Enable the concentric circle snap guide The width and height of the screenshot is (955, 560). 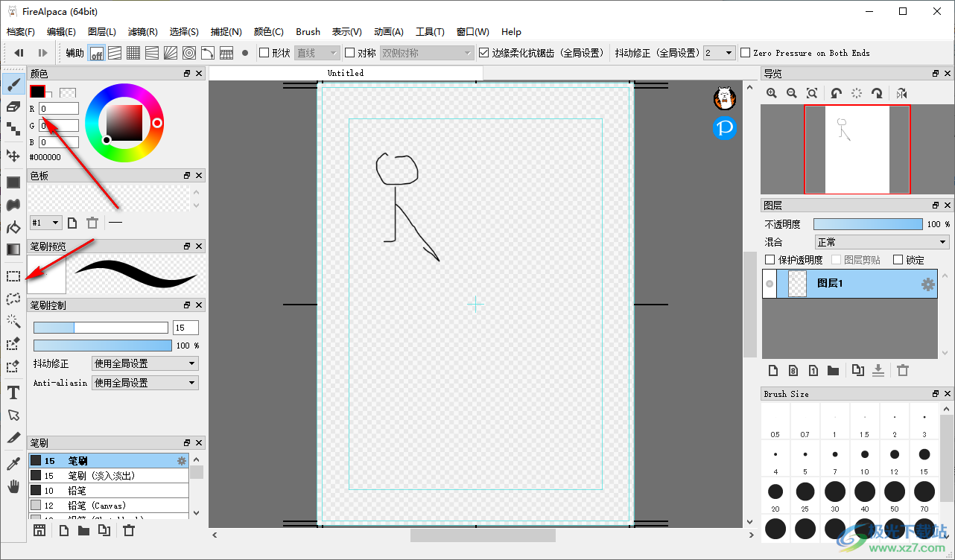coord(189,53)
